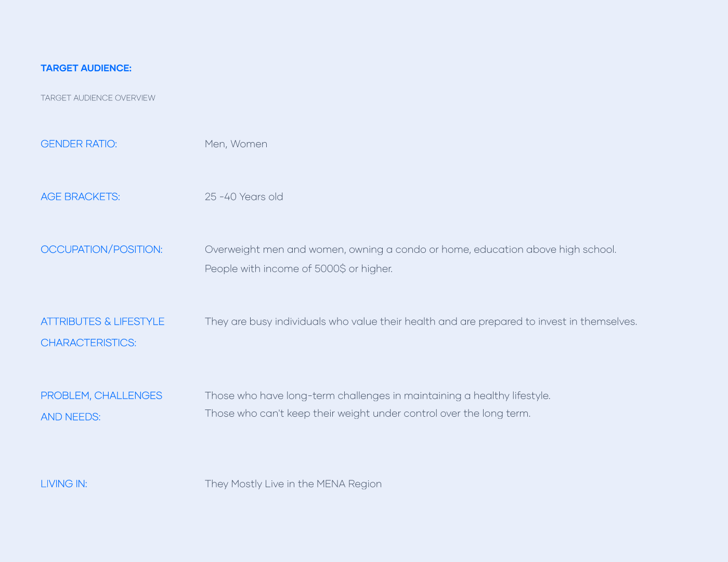The image size is (728, 562).
Task: Click the AGE BRACKETS label
Action: 80,197
